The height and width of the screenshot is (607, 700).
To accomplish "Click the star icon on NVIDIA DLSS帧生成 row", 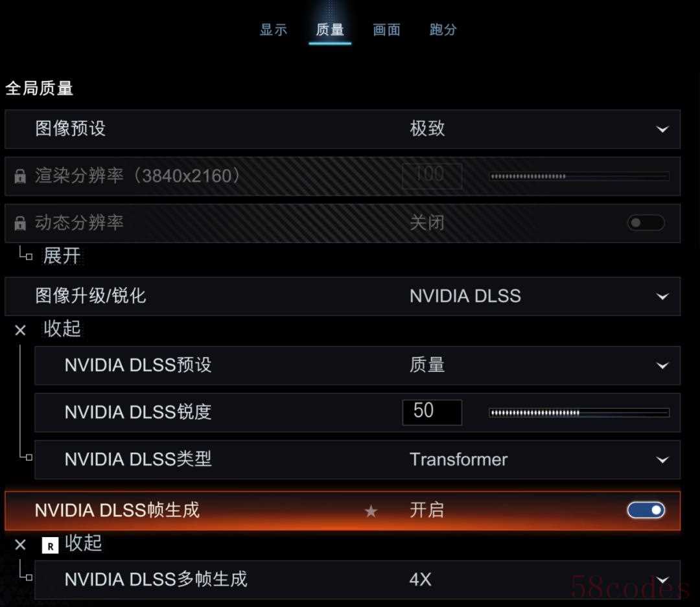I will [371, 511].
